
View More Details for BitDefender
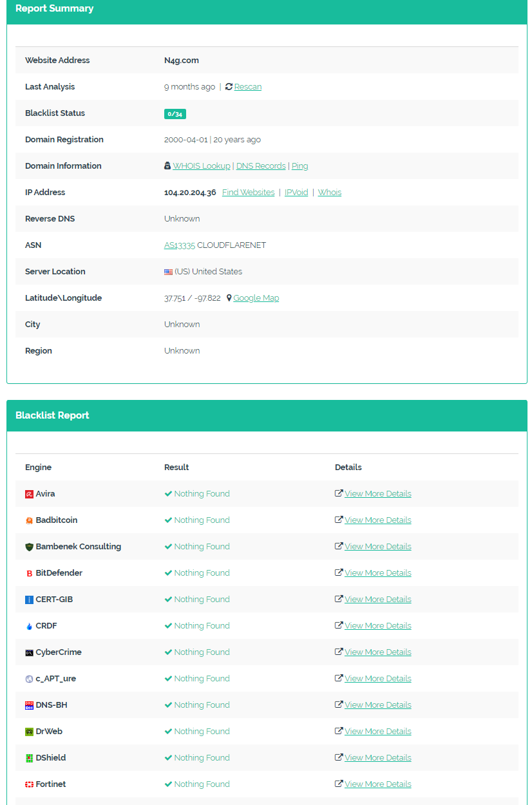pos(378,573)
